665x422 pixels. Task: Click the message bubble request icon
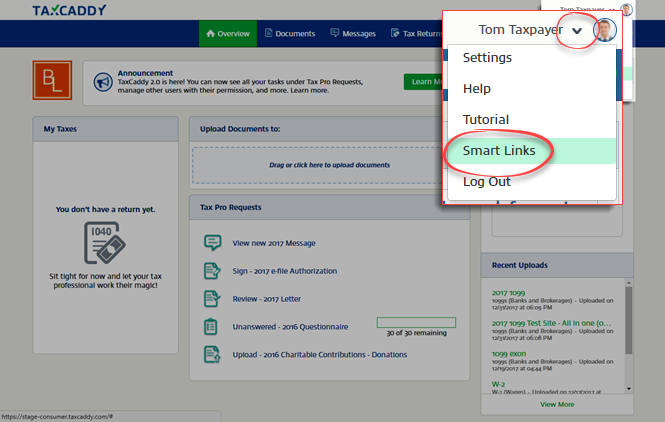coord(212,243)
